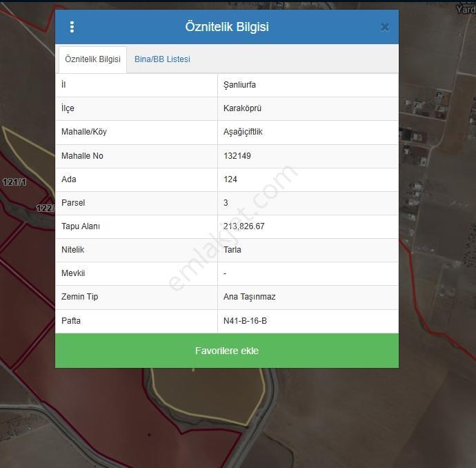Switch to the Bina/BB Listesi tab
476x468 pixels.
click(x=162, y=59)
